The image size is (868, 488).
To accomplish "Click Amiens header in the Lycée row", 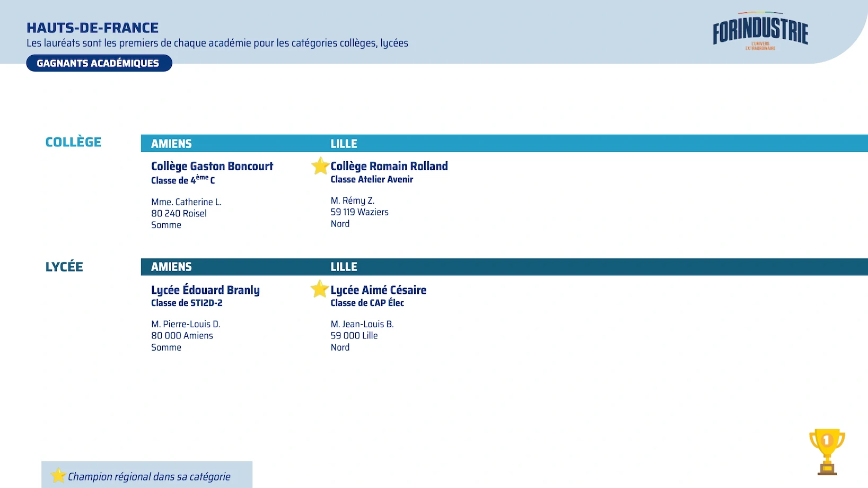I will point(171,267).
